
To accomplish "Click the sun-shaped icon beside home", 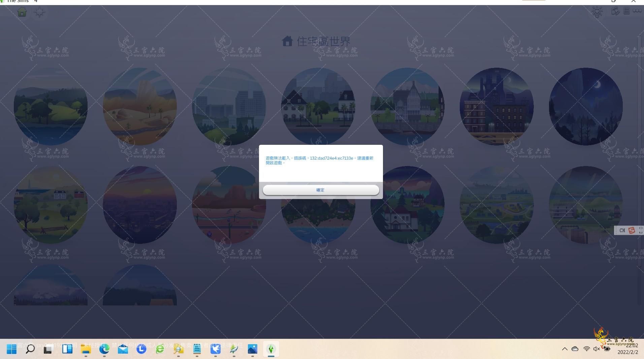I will pos(39,12).
